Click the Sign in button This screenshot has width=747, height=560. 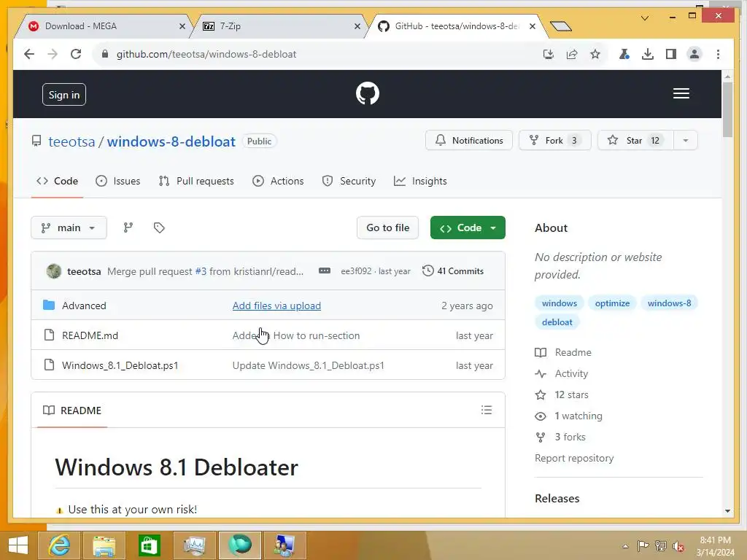64,95
